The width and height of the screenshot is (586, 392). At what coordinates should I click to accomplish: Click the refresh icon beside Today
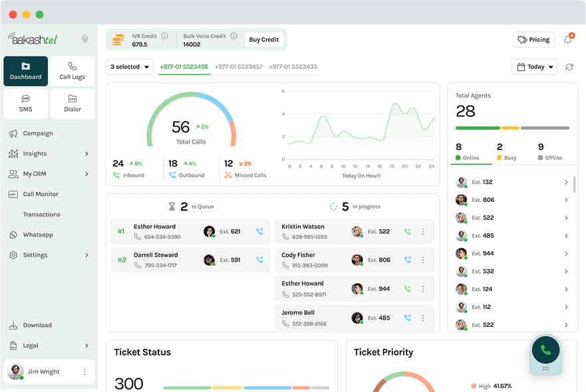pos(569,67)
